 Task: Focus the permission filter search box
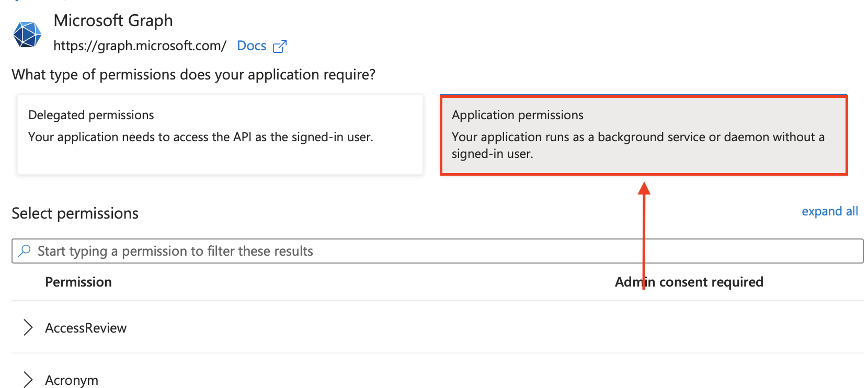pyautogui.click(x=438, y=251)
